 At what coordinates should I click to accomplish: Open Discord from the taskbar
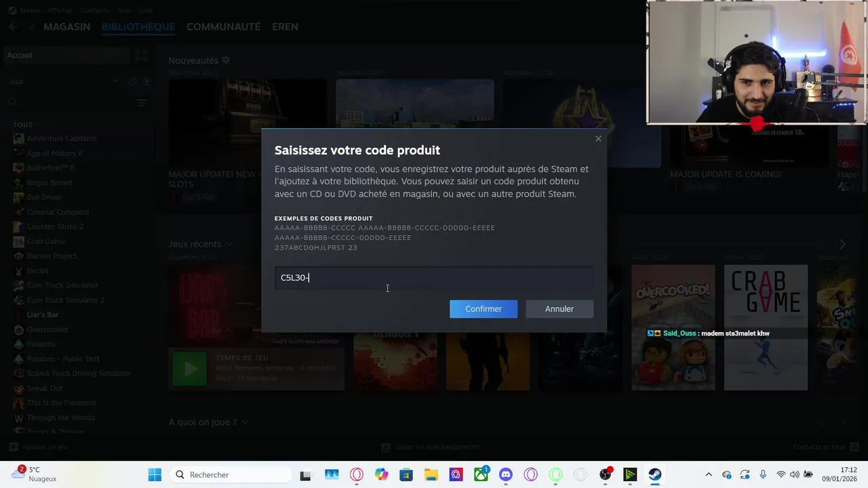[506, 474]
